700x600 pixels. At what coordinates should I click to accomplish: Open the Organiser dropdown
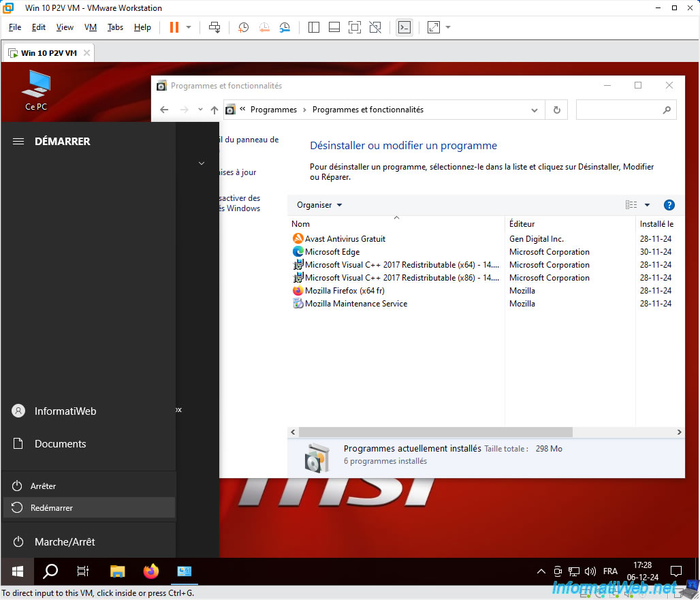pyautogui.click(x=319, y=205)
